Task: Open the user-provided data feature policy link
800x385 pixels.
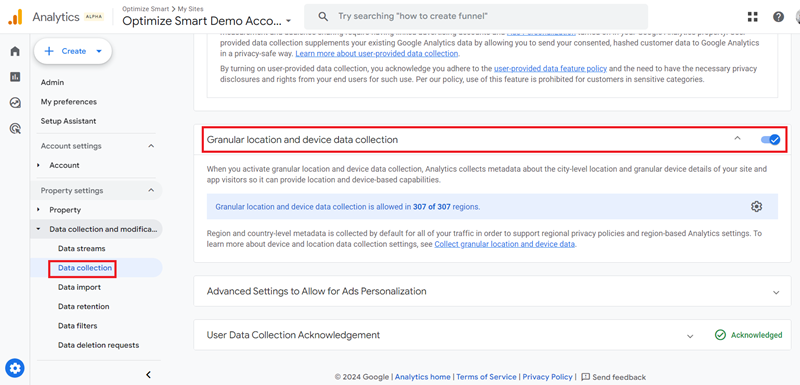Action: 551,68
